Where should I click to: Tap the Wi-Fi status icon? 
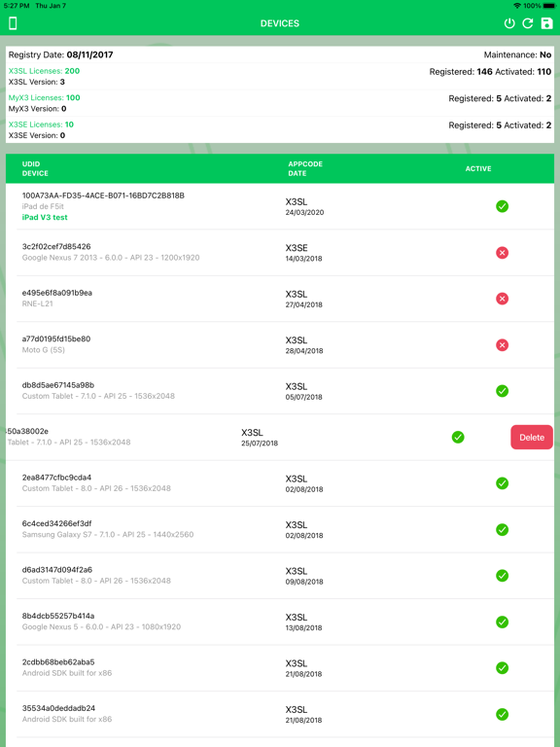pos(517,6)
